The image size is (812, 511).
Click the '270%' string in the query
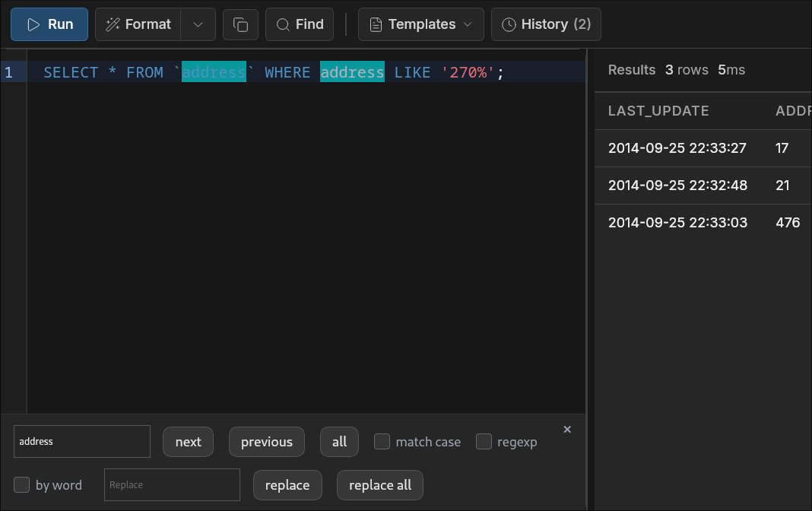pyautogui.click(x=468, y=72)
